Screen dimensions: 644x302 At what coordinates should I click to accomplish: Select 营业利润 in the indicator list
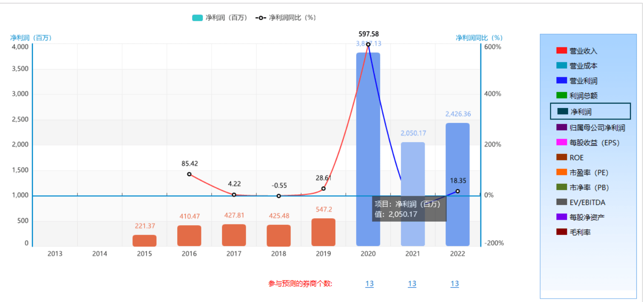click(x=561, y=81)
